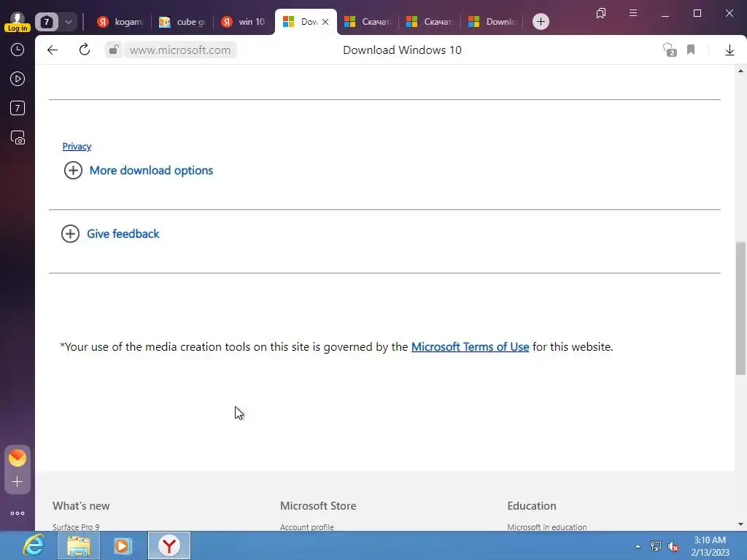
Task: Switch to the cube game tab
Action: [x=182, y=22]
